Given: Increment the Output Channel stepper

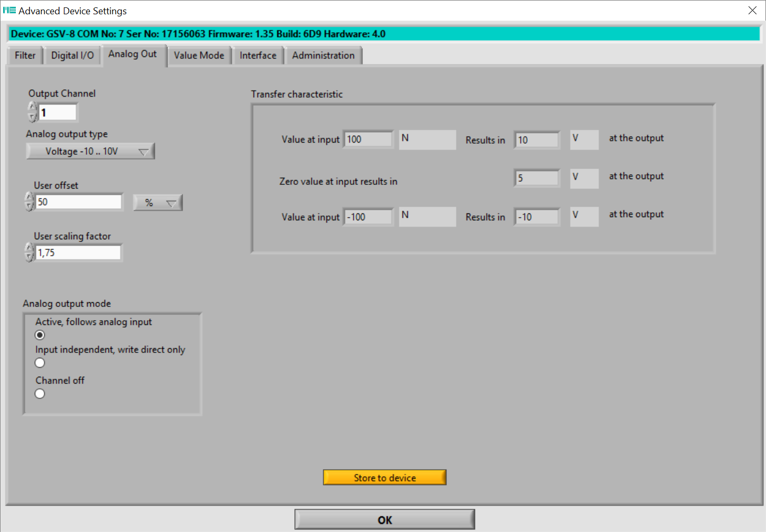Looking at the screenshot, I should pyautogui.click(x=32, y=107).
